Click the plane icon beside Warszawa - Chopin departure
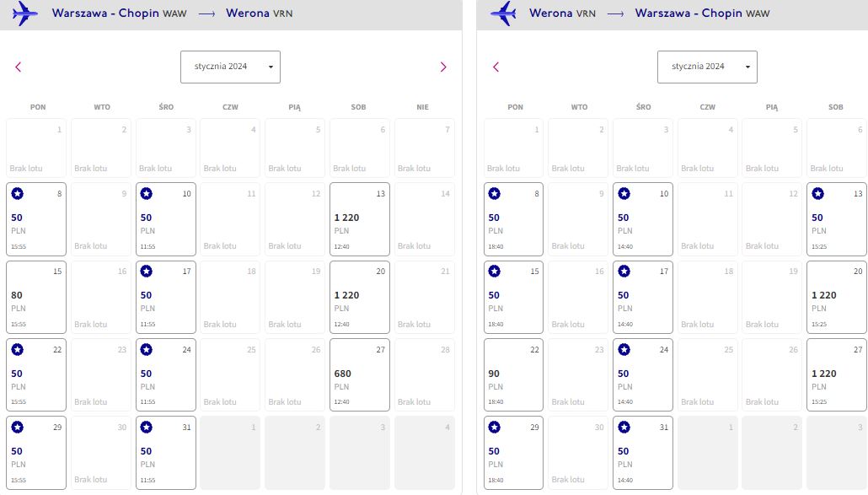This screenshot has height=495, width=868. click(x=25, y=13)
